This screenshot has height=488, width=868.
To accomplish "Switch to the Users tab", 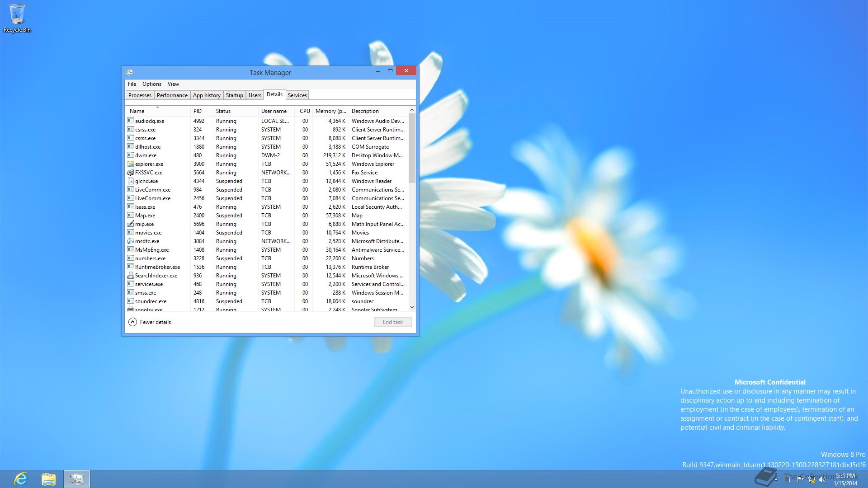I will [x=255, y=95].
